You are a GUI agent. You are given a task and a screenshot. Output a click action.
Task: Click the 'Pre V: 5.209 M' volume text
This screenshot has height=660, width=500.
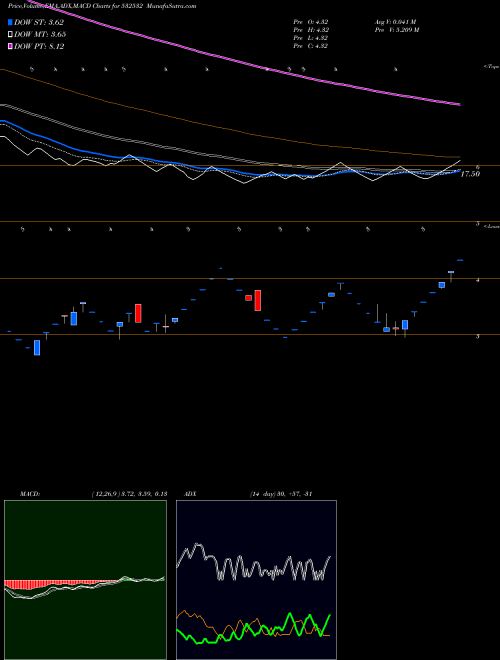click(x=398, y=30)
